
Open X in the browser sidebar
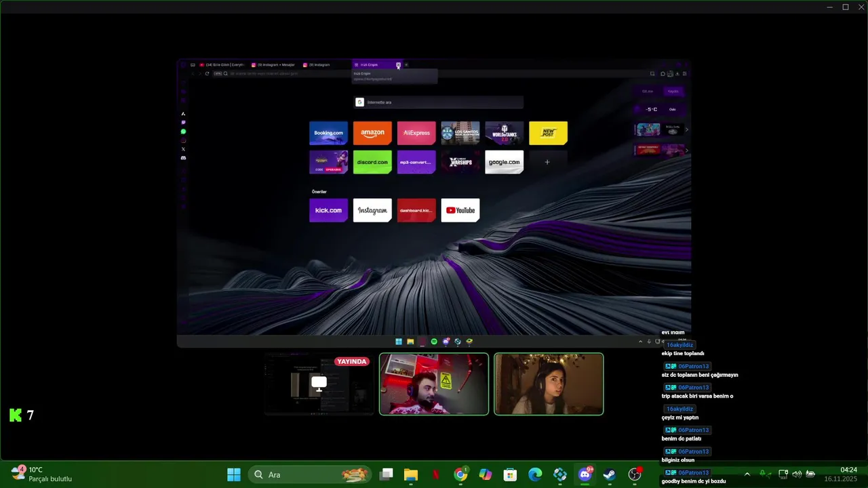183,149
